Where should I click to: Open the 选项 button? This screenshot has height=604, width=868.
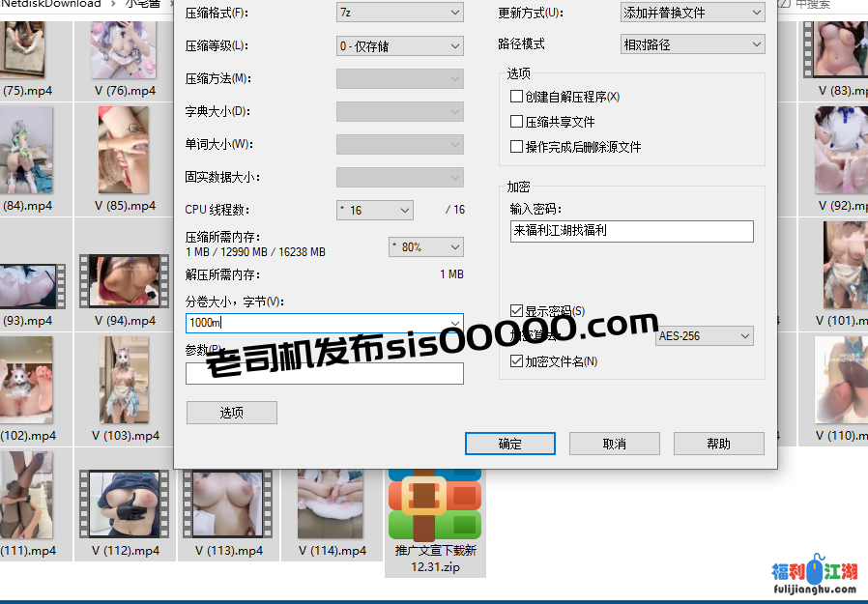tap(231, 413)
